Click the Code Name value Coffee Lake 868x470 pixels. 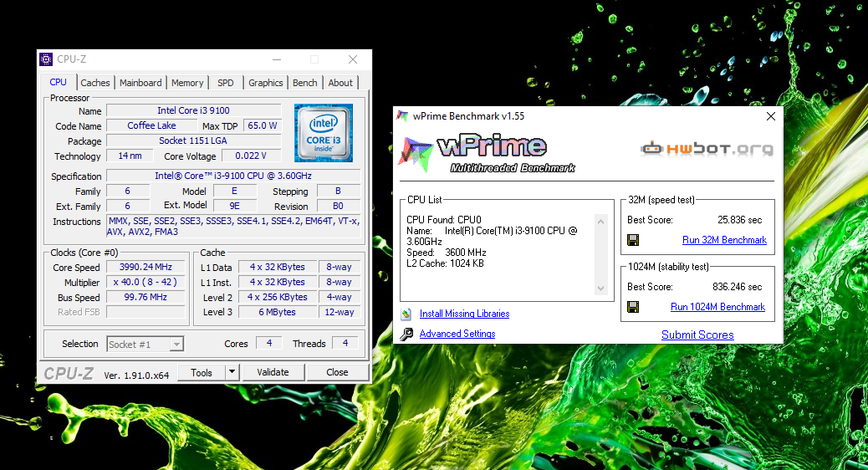[151, 125]
